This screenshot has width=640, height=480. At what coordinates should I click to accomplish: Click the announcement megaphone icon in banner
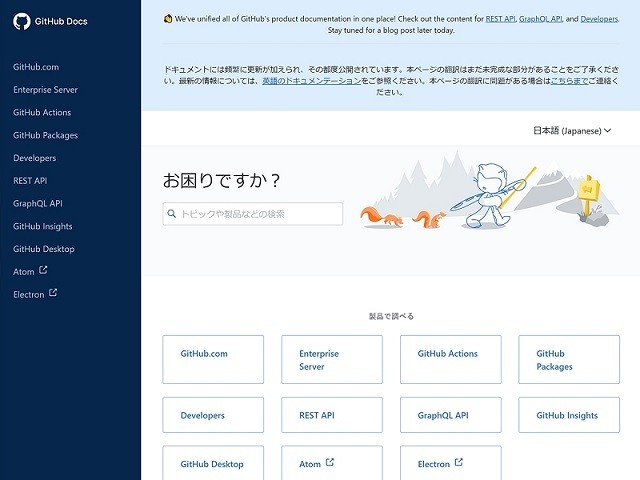168,19
